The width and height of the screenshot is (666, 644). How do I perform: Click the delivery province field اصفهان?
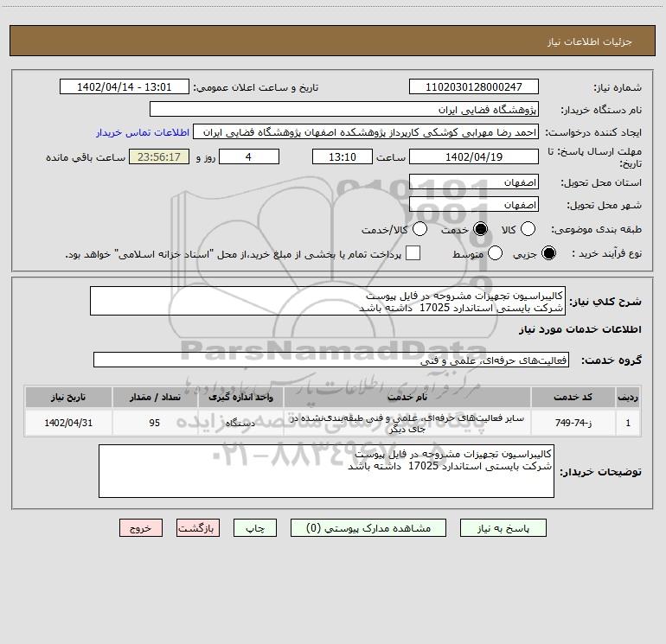pos(474,182)
